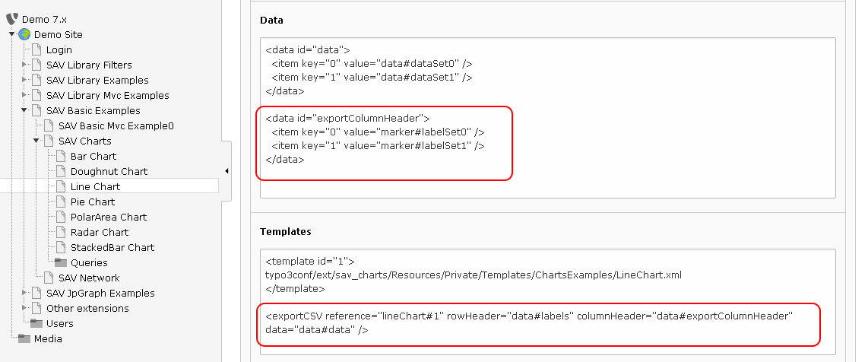Click the SAV Network page icon

click(49, 278)
